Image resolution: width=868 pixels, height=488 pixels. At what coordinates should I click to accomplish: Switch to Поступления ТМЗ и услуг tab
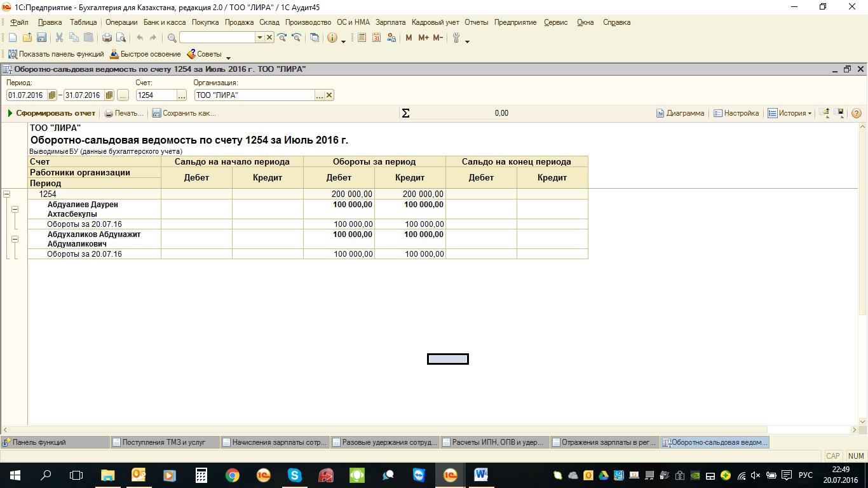[165, 442]
